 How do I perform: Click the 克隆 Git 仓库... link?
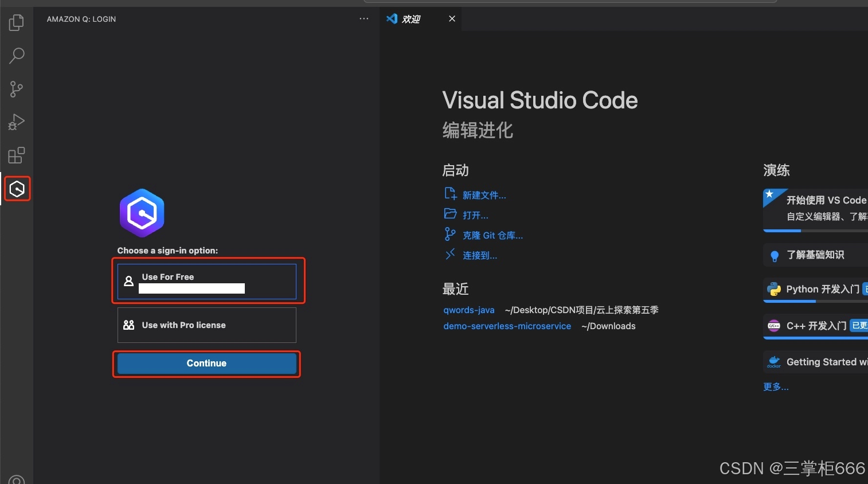(x=493, y=236)
